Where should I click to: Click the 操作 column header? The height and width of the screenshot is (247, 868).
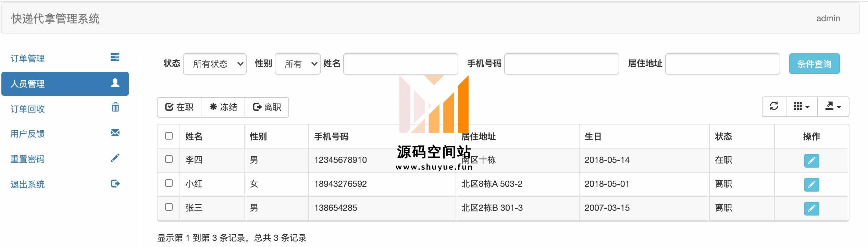[811, 136]
